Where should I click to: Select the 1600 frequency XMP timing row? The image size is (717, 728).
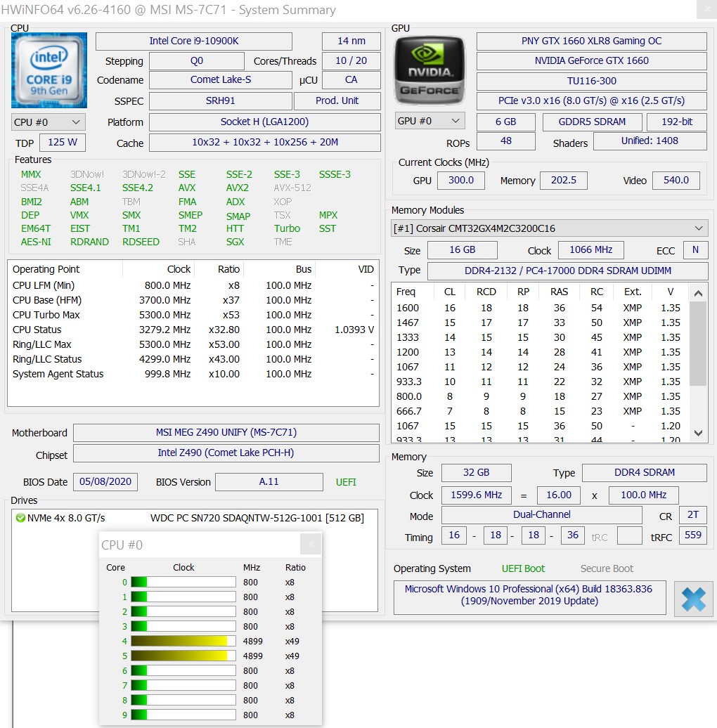click(541, 308)
